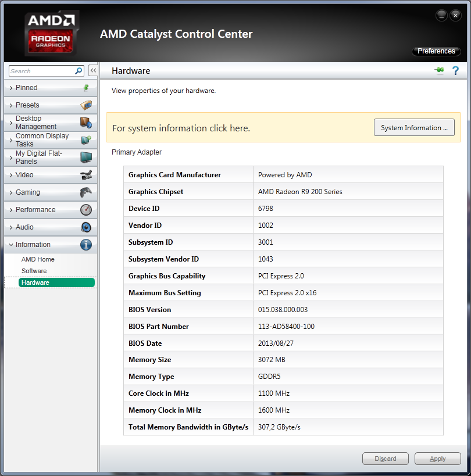Select Memory Type value GDDR5
Image resolution: width=471 pixels, height=476 pixels.
[269, 377]
